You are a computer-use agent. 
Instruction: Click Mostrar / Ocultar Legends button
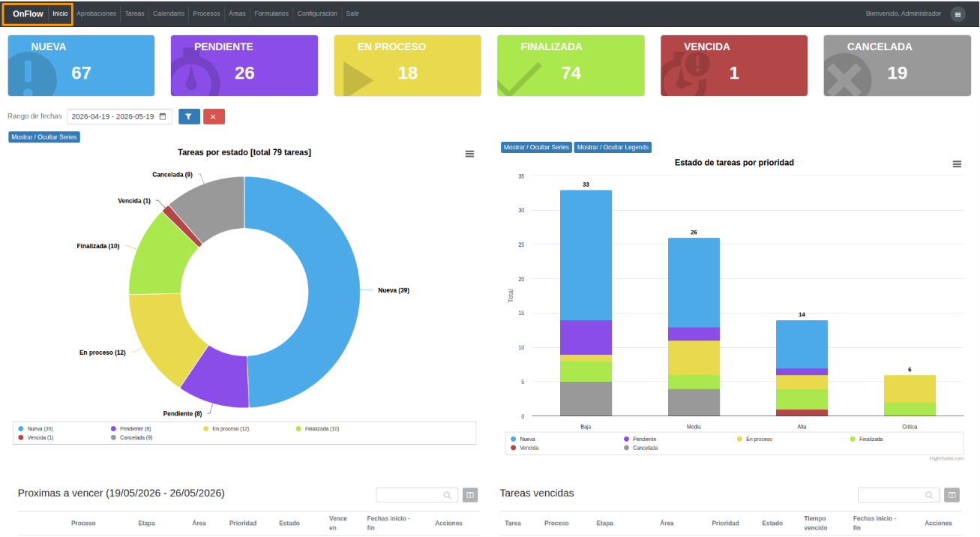pos(613,148)
